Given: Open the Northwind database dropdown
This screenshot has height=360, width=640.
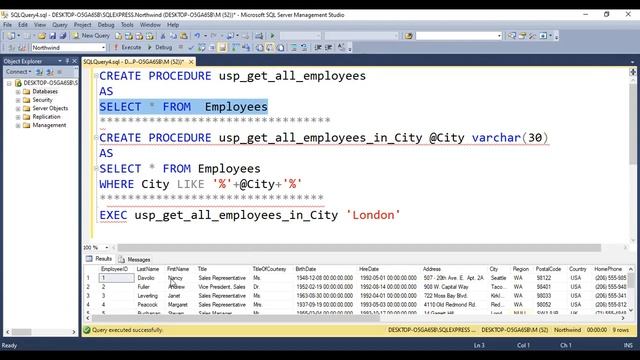Looking at the screenshot, I should coord(103,48).
